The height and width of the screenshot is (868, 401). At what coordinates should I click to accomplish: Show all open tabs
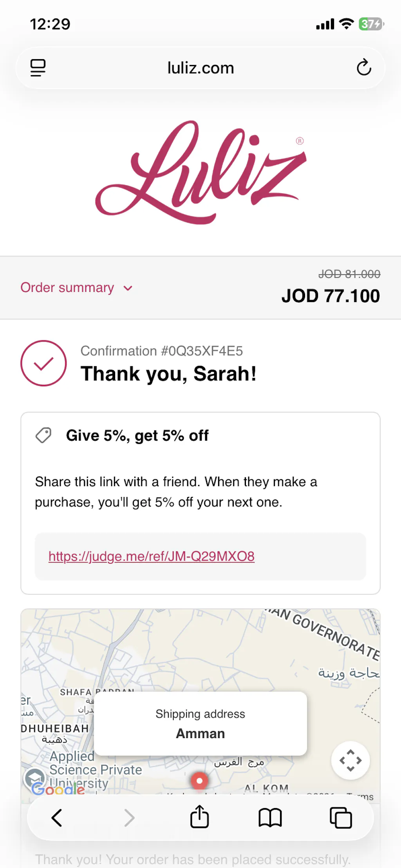[x=341, y=818]
